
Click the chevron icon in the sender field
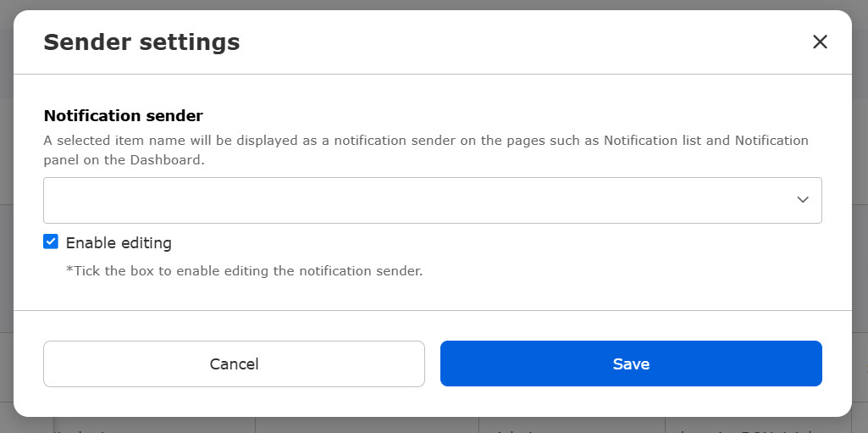pyautogui.click(x=802, y=200)
